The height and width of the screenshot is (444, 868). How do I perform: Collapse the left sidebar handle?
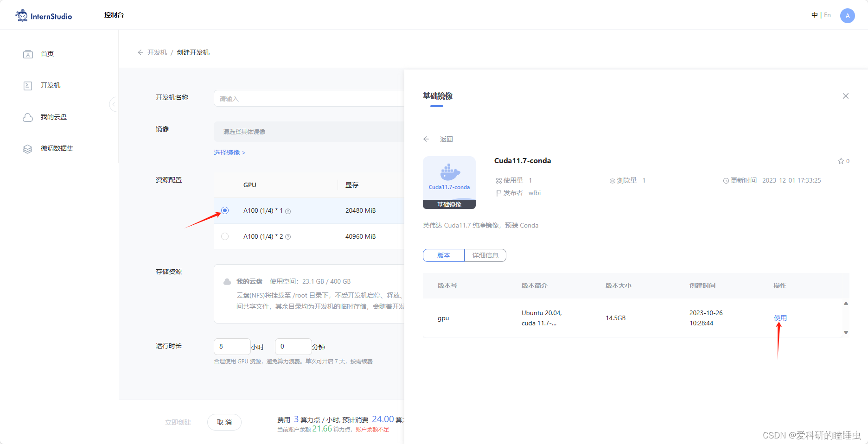tap(114, 104)
